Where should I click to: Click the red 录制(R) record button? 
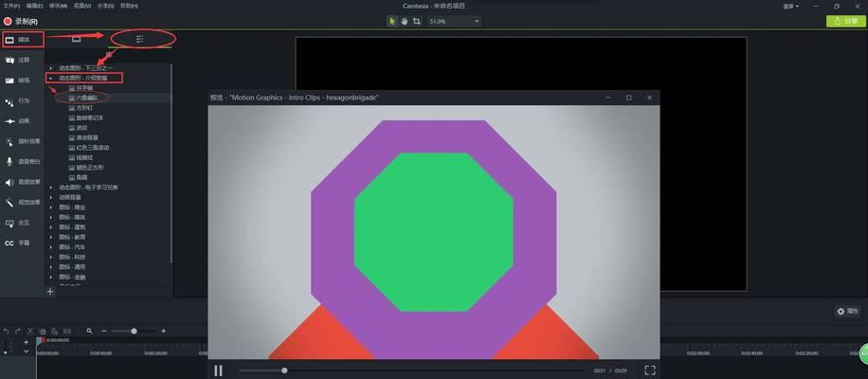tap(21, 22)
